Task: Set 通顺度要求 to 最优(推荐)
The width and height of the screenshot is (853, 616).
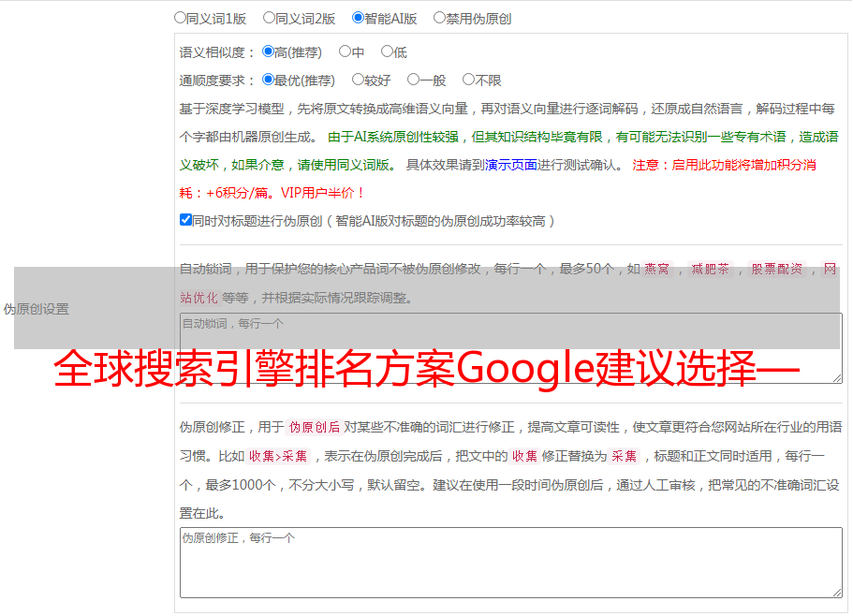Action: coord(268,80)
